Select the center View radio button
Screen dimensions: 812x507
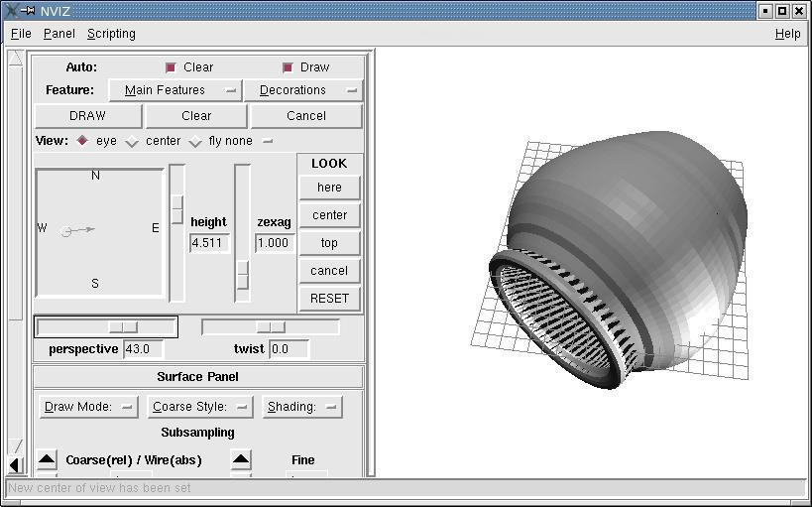pyautogui.click(x=132, y=141)
